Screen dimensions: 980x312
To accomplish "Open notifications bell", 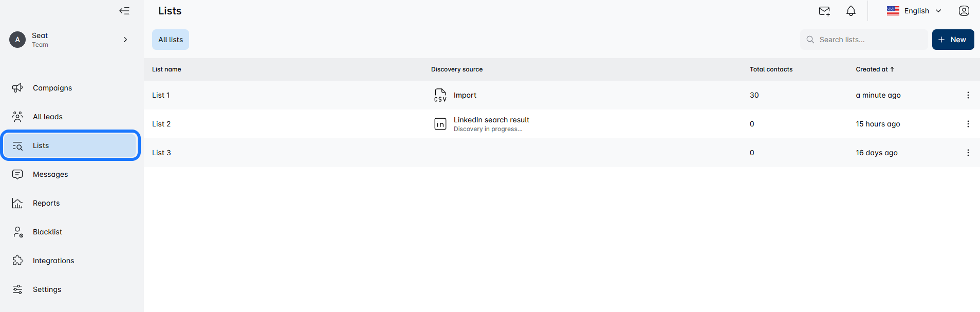I will (851, 11).
